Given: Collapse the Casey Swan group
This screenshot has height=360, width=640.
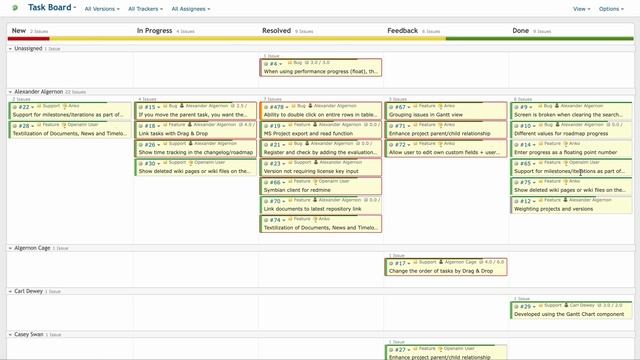Looking at the screenshot, I should pyautogui.click(x=10, y=335).
